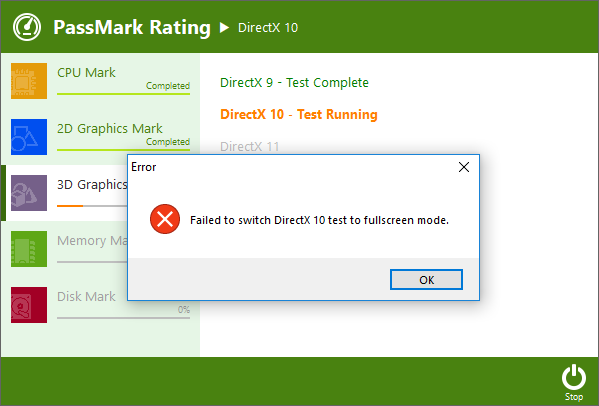The width and height of the screenshot is (599, 406).
Task: Click the Disk Mark 0% progress bar
Action: click(123, 318)
